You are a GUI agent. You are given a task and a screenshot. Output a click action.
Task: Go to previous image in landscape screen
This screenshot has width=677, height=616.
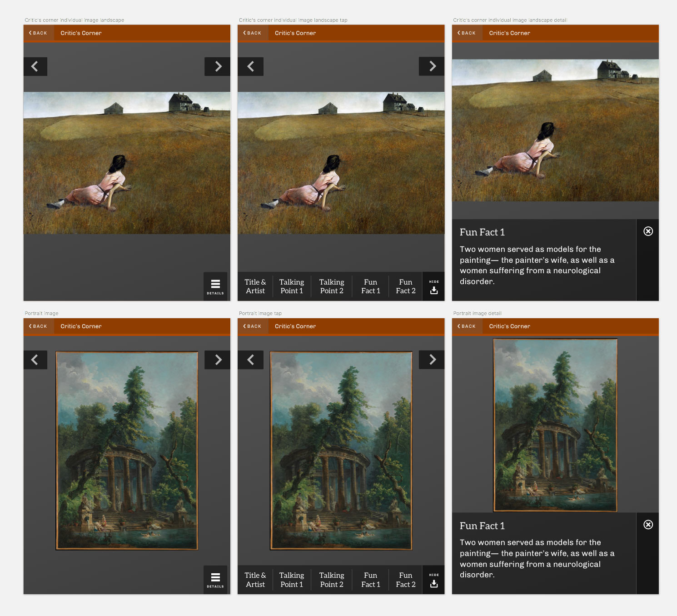(x=35, y=66)
